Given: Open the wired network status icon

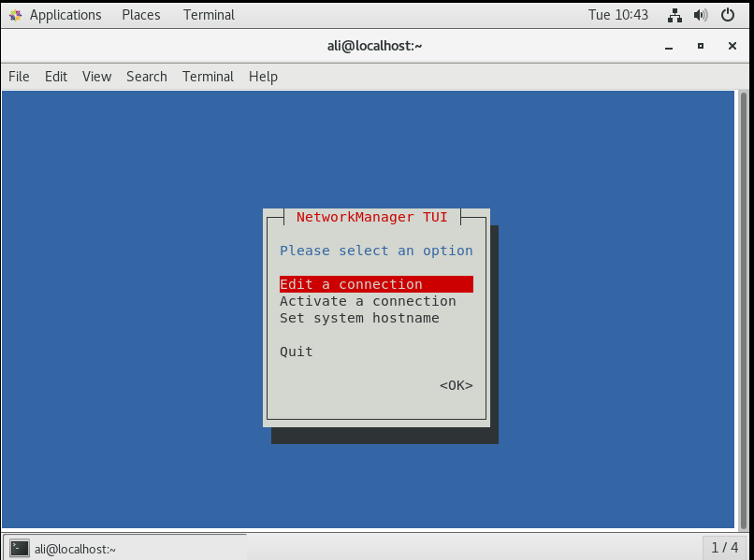Looking at the screenshot, I should pyautogui.click(x=674, y=15).
